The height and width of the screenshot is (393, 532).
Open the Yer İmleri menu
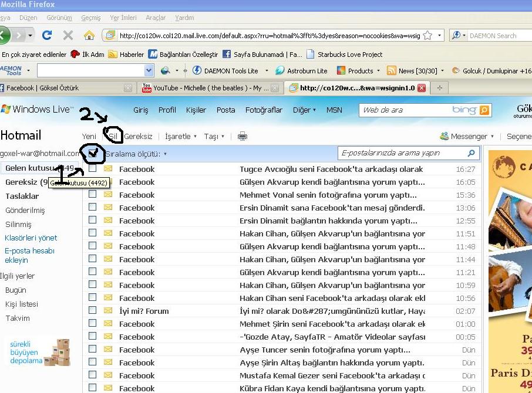click(123, 18)
